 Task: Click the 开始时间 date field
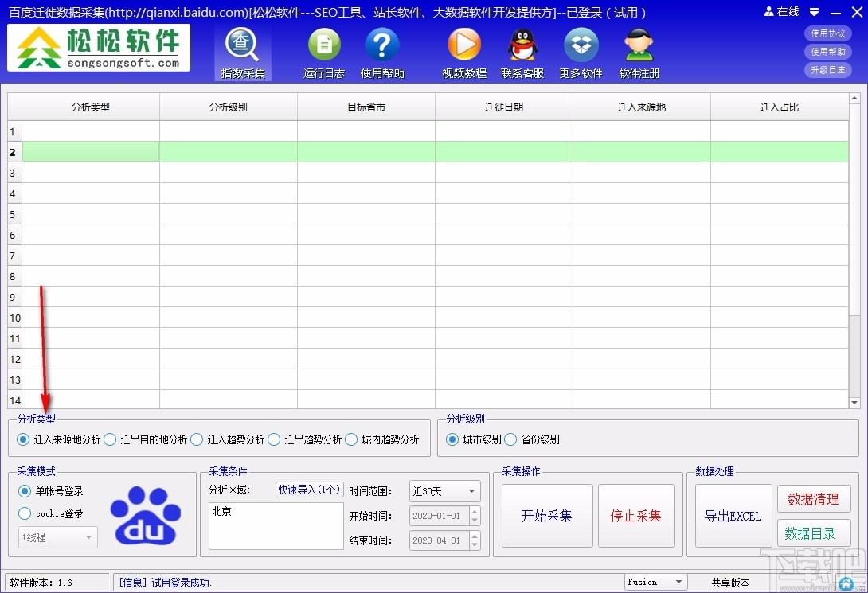pos(440,516)
